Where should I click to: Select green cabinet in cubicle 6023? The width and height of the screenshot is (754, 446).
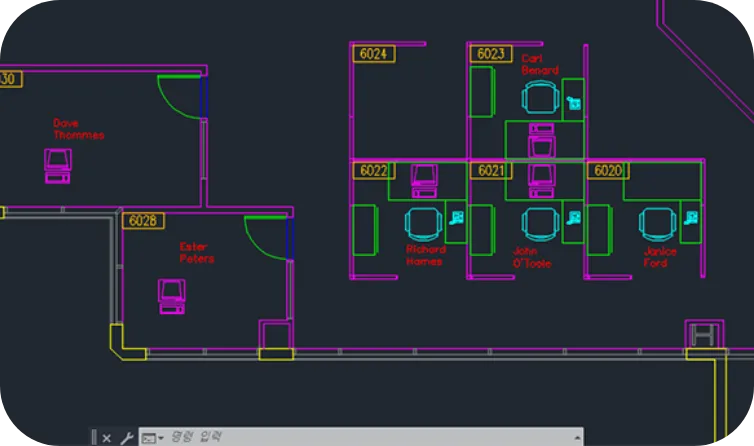(482, 92)
